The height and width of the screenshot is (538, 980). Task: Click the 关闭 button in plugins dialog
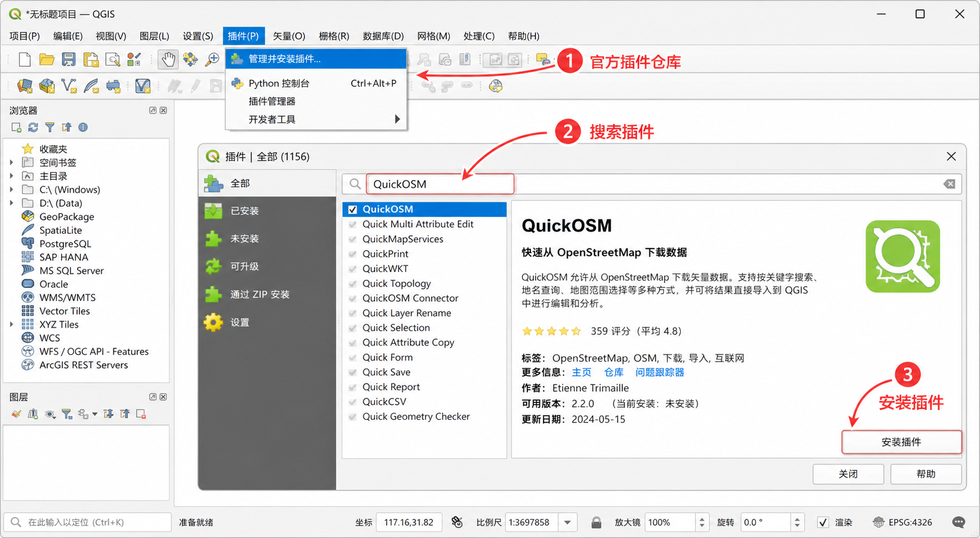tap(848, 474)
